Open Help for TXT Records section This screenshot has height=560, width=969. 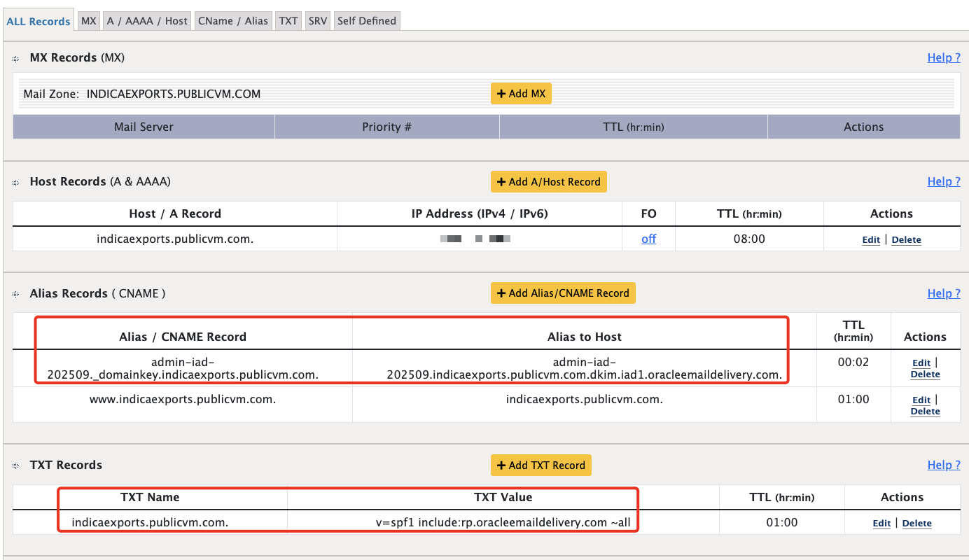944,465
